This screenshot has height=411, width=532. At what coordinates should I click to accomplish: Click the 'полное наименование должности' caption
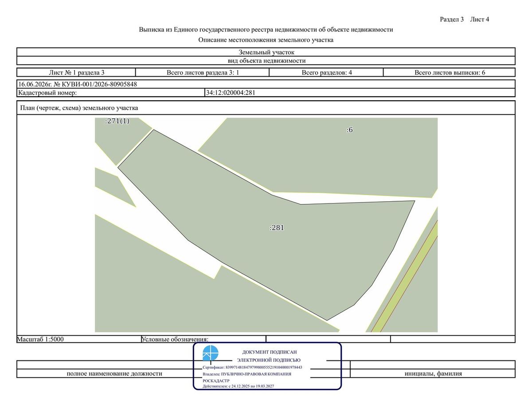point(114,373)
